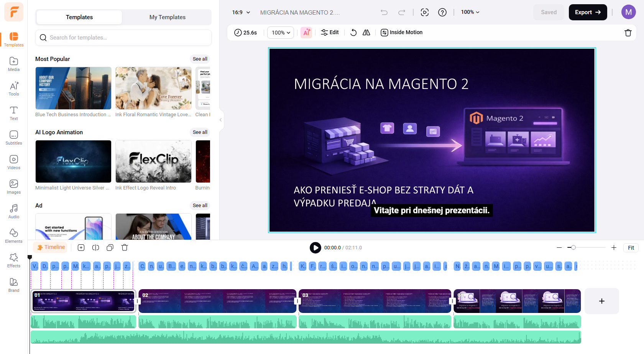Open the Effects panel
This screenshot has height=354, width=644.
point(13,260)
